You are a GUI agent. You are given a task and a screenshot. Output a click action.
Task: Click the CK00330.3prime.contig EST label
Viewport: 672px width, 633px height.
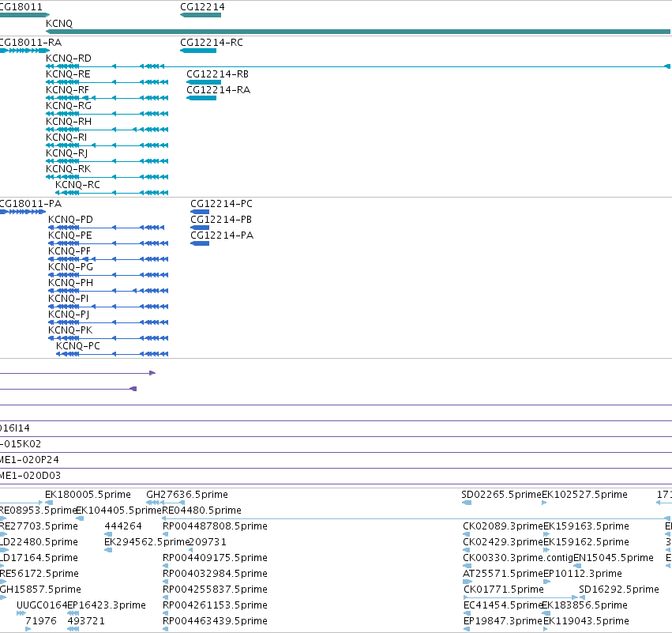click(518, 558)
